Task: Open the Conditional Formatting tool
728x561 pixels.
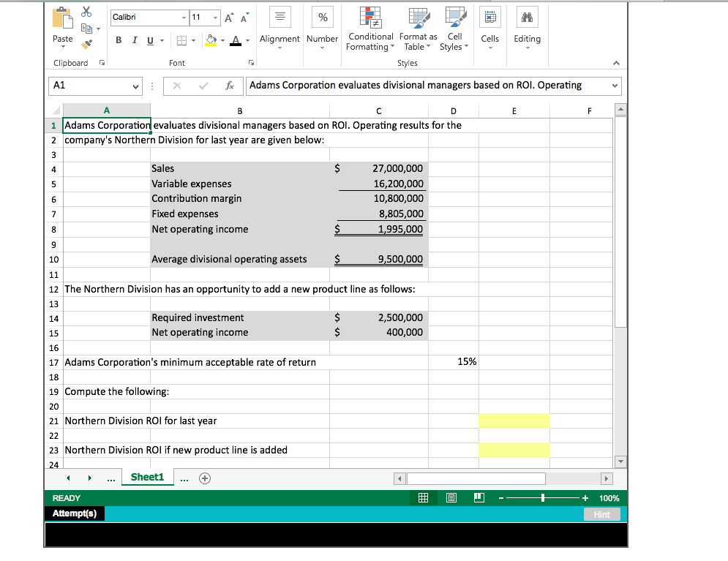Action: [370, 29]
